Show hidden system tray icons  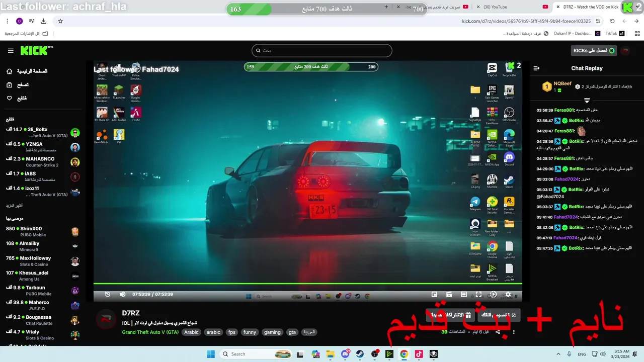pos(558,354)
